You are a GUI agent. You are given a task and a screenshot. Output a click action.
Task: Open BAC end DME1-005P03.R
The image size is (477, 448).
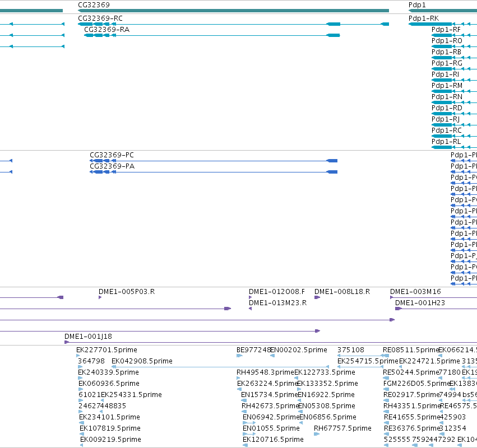[127, 292]
